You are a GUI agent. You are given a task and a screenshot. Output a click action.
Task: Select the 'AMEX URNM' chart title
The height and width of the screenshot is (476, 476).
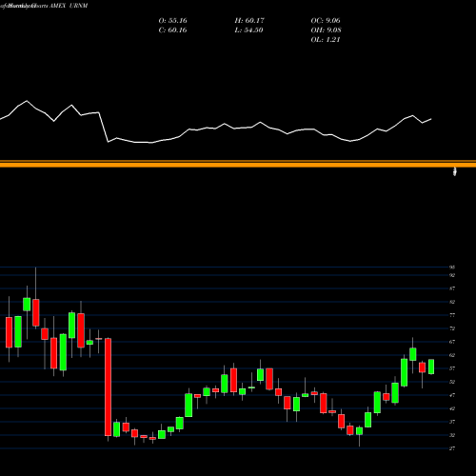tap(69, 6)
